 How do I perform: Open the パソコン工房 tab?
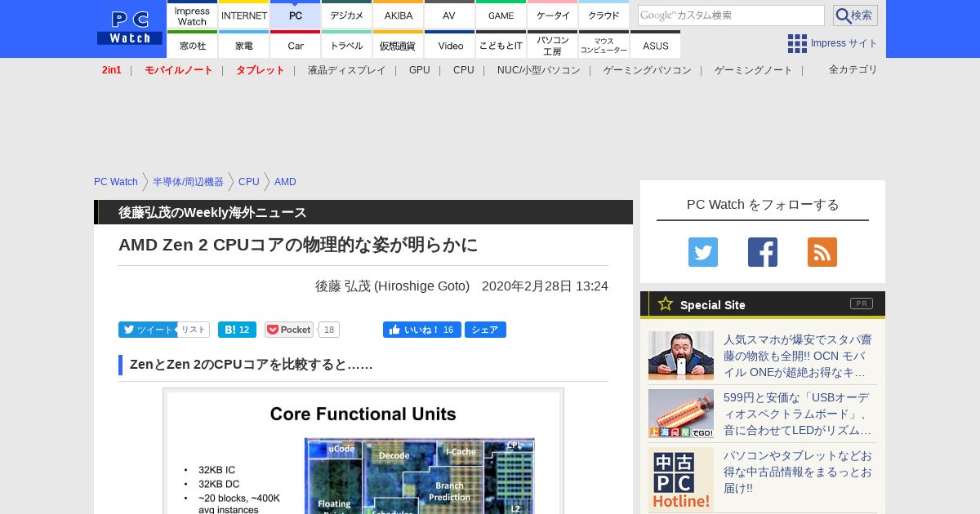[x=553, y=45]
